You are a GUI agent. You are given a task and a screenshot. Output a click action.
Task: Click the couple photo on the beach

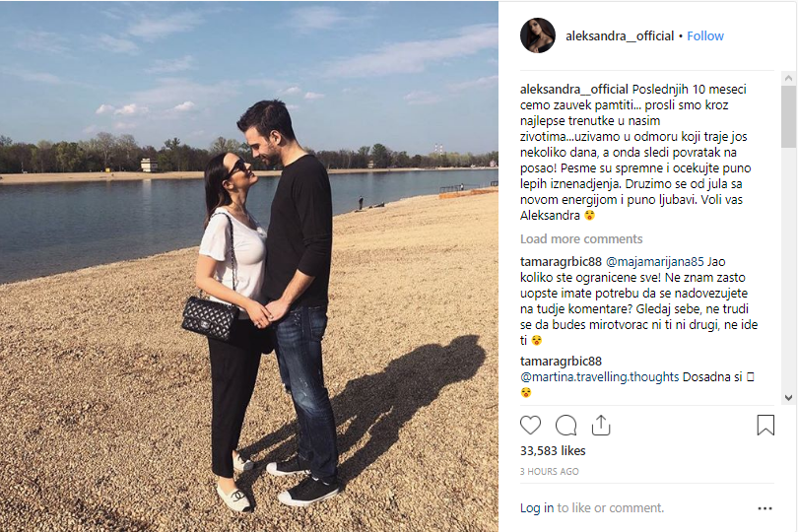(x=249, y=266)
